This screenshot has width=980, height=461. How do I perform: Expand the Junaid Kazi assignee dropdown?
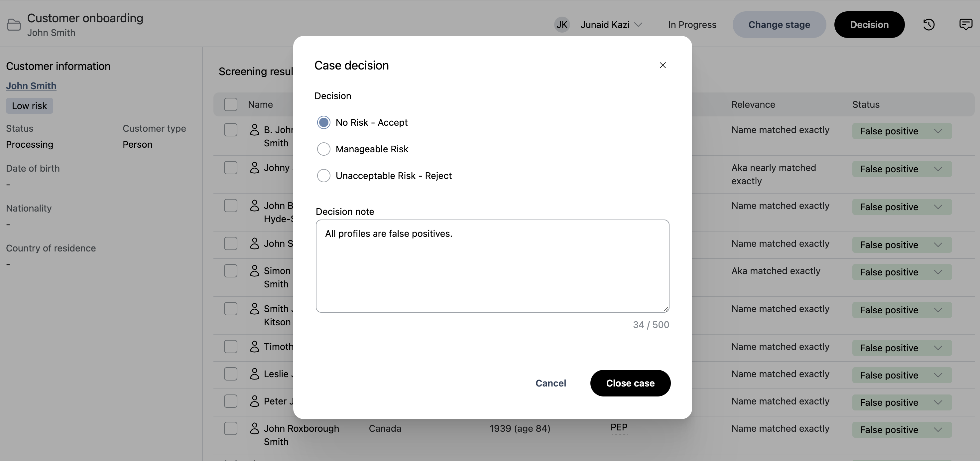point(611,25)
